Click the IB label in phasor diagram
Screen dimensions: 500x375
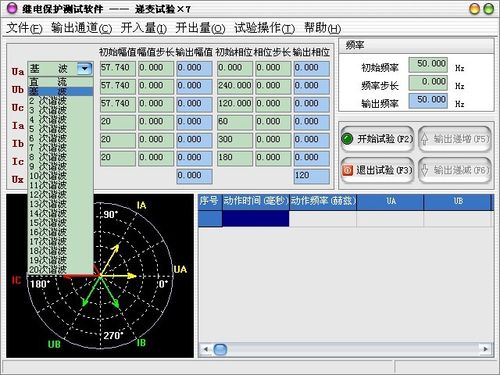[141, 343]
